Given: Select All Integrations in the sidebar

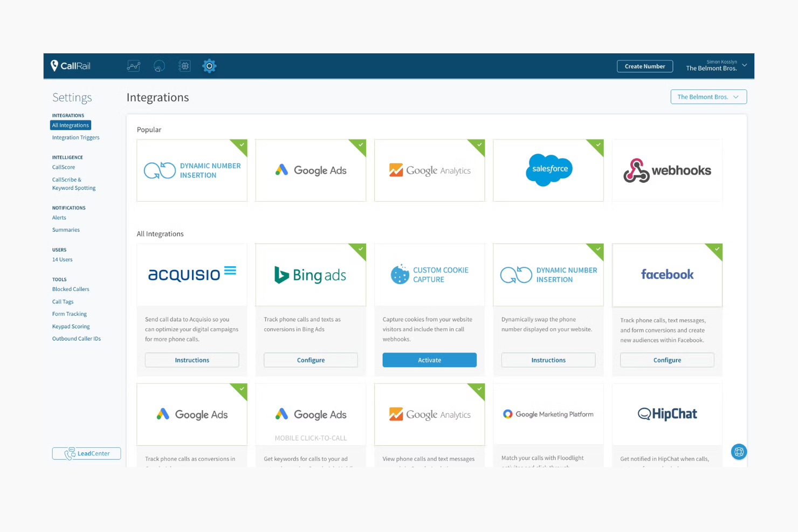Looking at the screenshot, I should click(x=71, y=125).
